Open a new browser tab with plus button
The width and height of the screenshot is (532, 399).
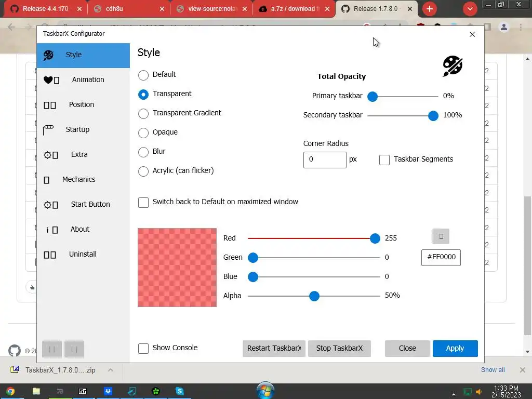click(x=430, y=9)
